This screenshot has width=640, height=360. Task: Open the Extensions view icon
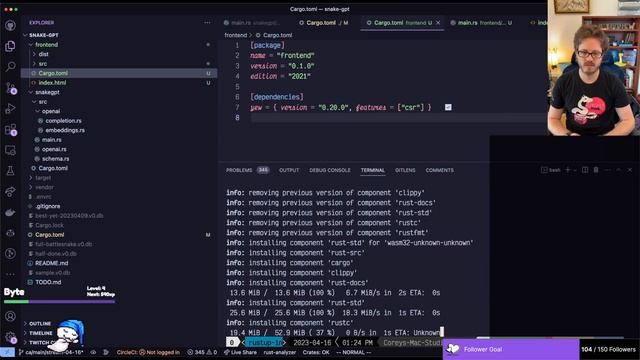click(x=11, y=129)
